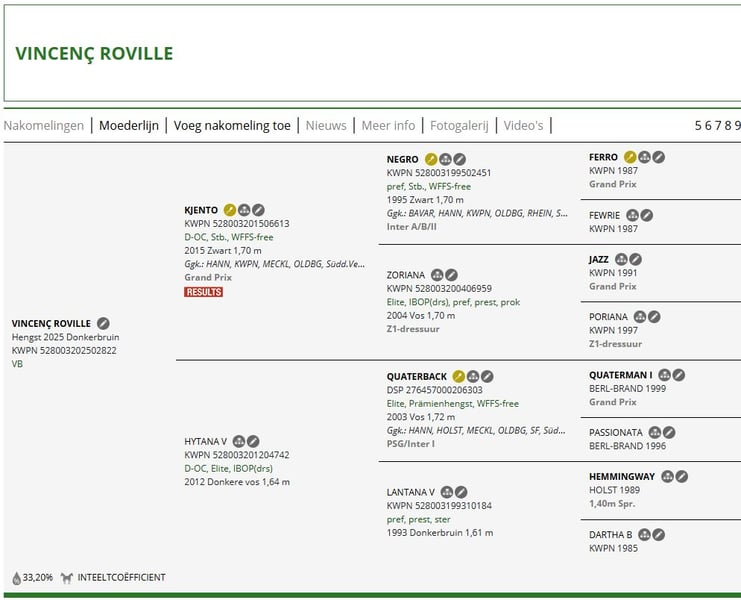
Task: Select generation number 5 in pedigree depth
Action: pyautogui.click(x=699, y=125)
